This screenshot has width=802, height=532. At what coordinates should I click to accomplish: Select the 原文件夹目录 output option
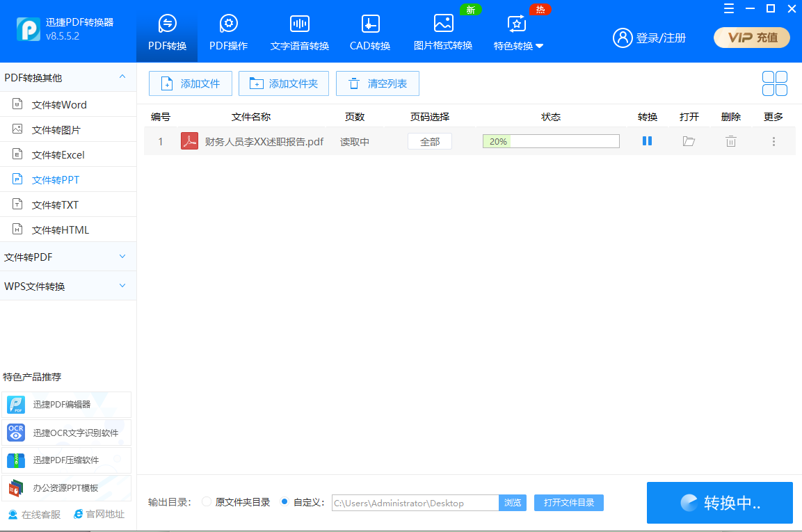tap(206, 501)
